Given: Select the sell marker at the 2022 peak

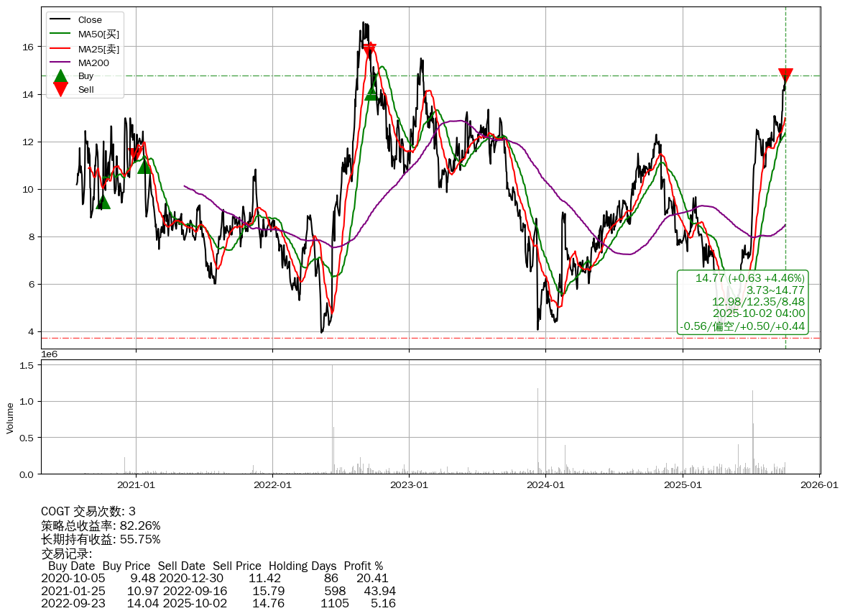Looking at the screenshot, I should click(369, 50).
